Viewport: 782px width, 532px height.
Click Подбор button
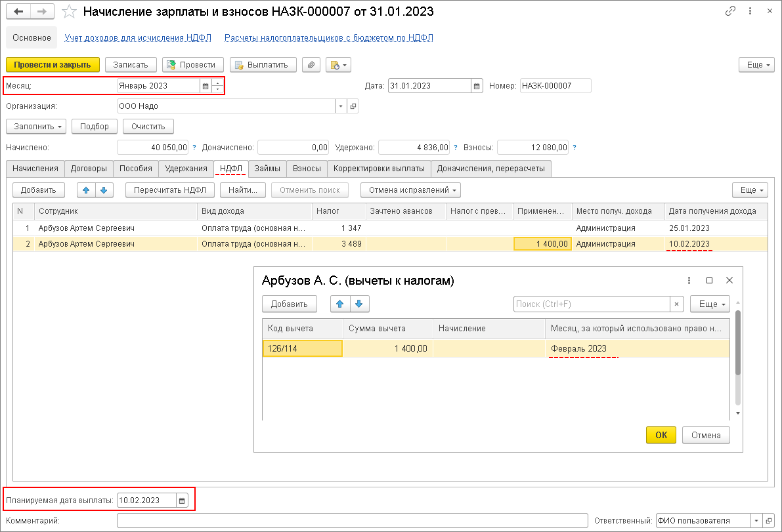(95, 127)
